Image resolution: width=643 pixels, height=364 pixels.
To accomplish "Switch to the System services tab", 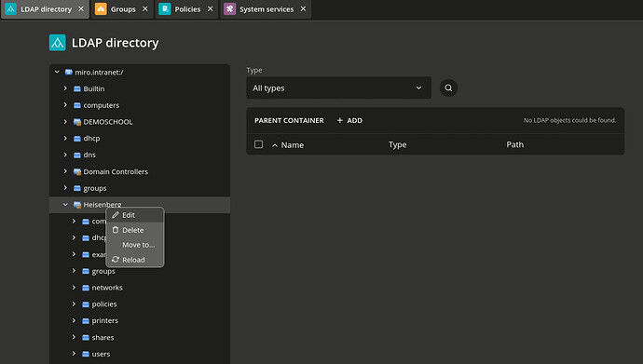I will coord(267,9).
